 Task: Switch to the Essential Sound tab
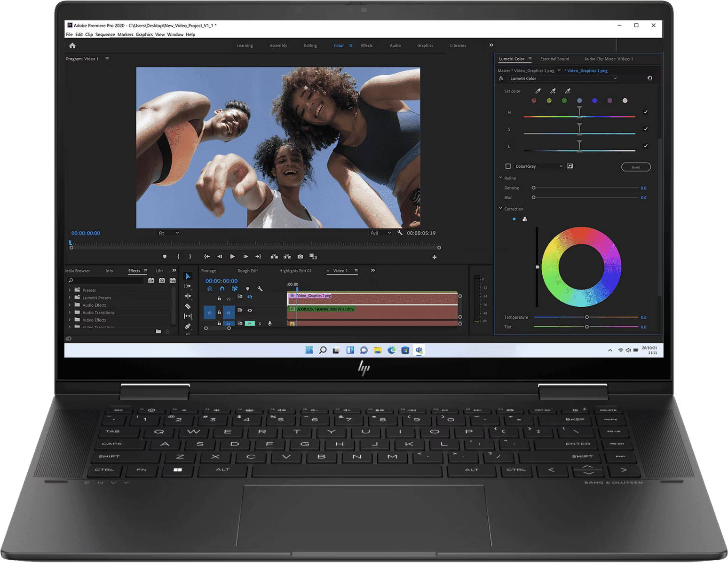point(554,59)
